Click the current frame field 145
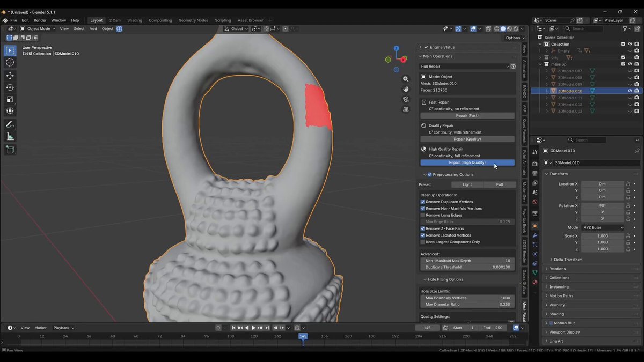The width and height of the screenshot is (644, 362). pyautogui.click(x=427, y=328)
